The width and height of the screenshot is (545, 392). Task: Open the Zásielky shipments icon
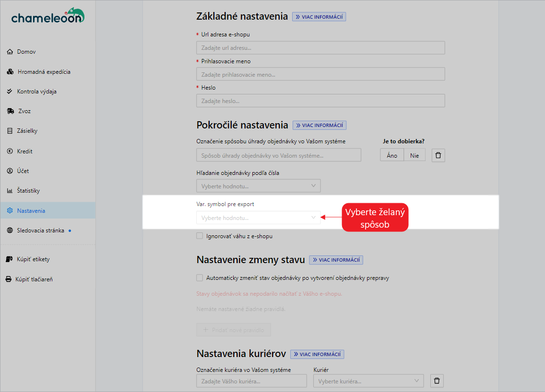[x=11, y=130]
